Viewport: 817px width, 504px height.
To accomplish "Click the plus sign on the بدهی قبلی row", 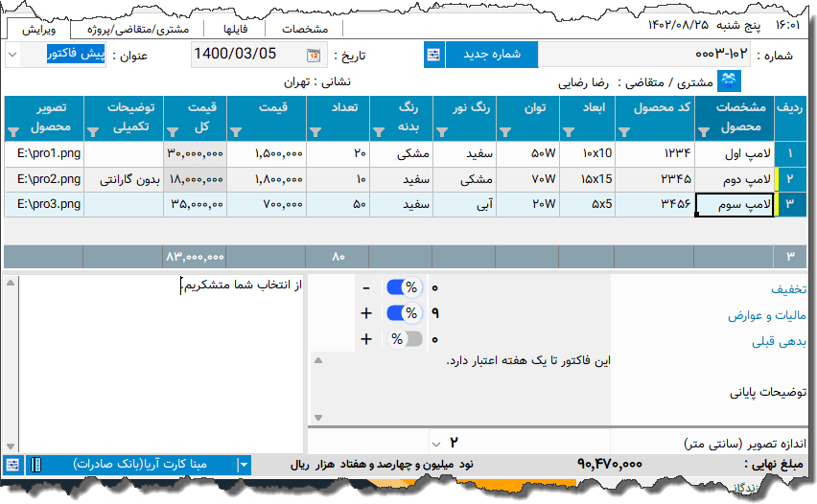I will coord(366,339).
